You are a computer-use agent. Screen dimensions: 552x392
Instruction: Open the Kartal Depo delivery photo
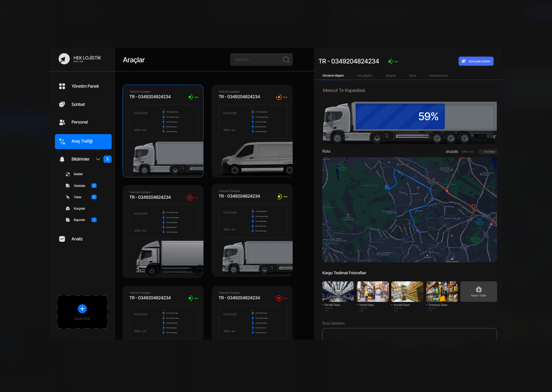(372, 292)
